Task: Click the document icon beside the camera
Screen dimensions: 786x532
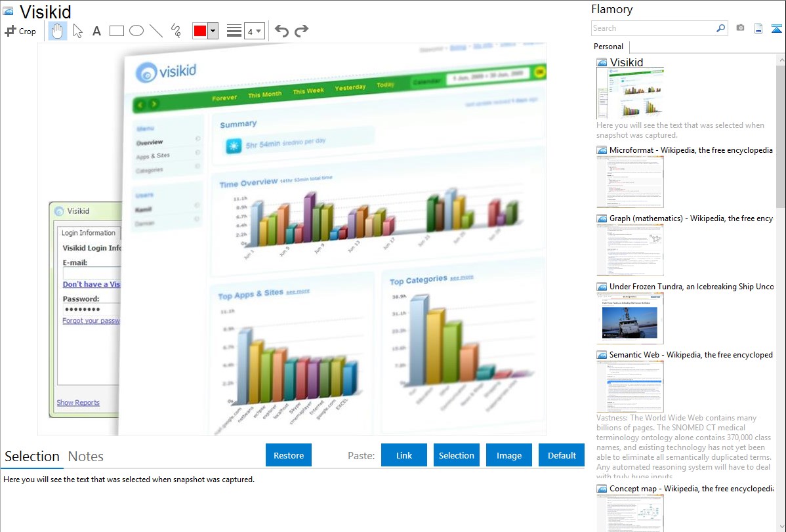Action: click(x=758, y=28)
